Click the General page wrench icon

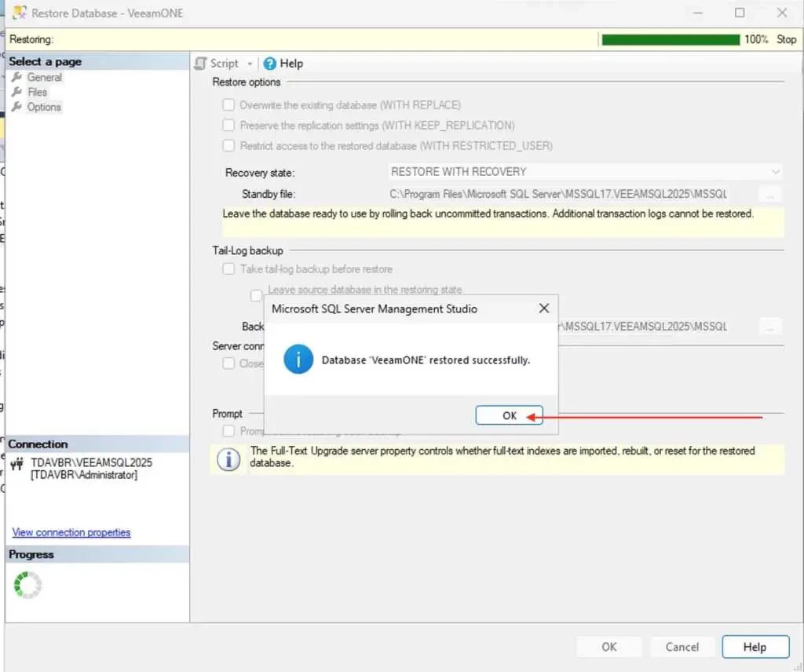(x=17, y=77)
